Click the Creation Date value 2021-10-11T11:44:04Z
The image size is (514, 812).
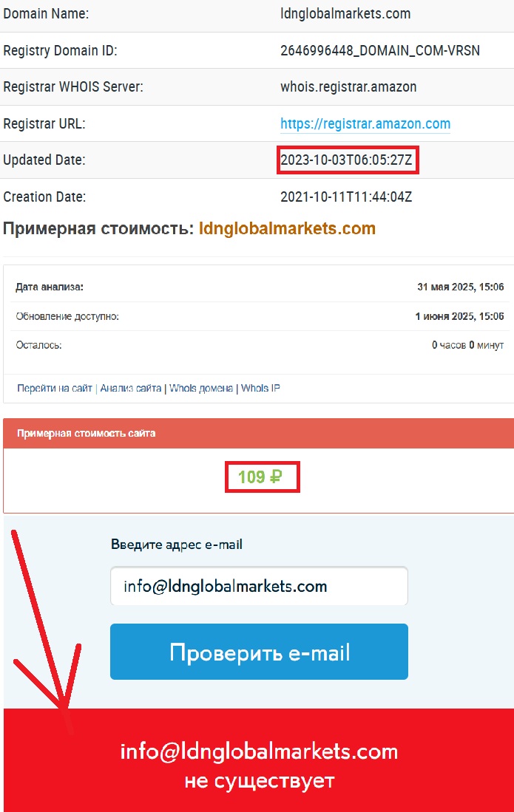[346, 197]
